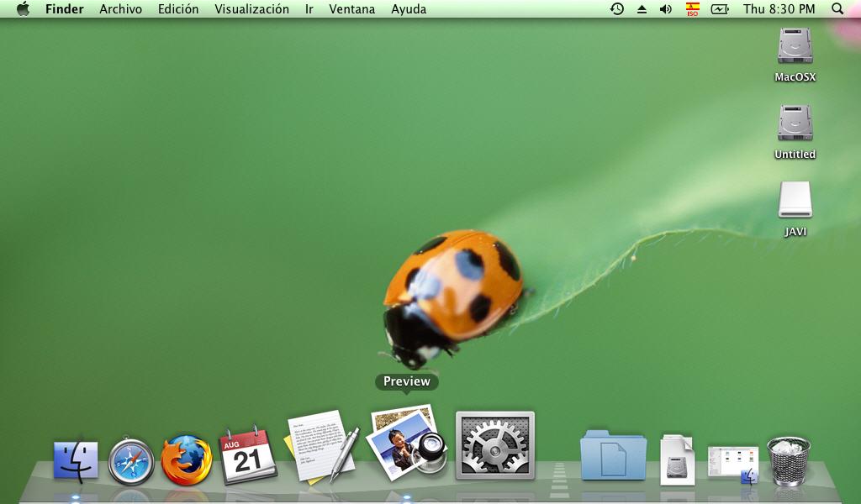Click the Untitled drive label
This screenshot has width=861, height=504.
pos(795,155)
